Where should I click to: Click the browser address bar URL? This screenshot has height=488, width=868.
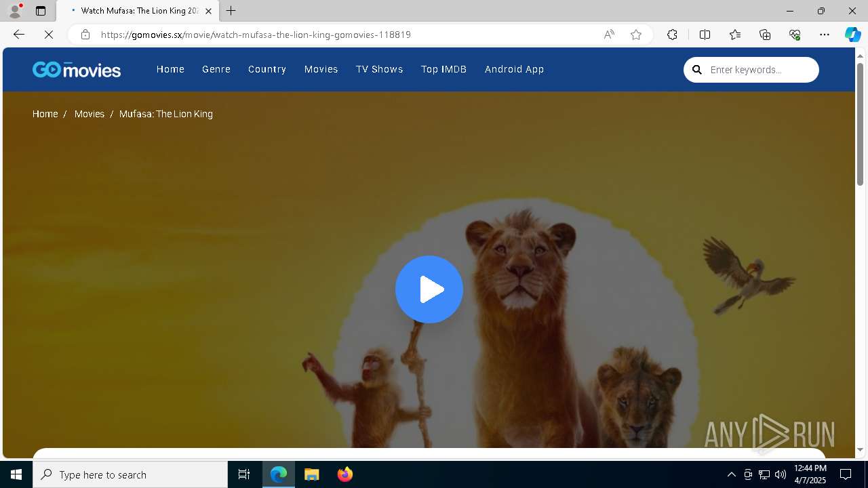point(256,35)
